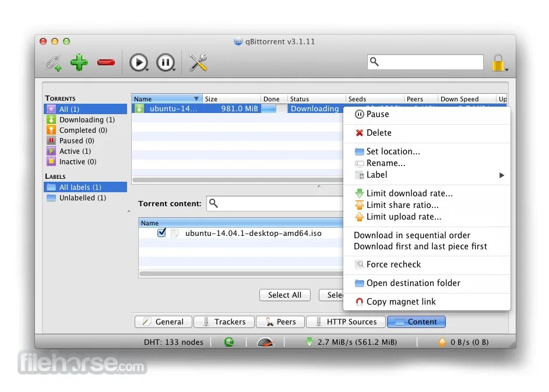Click the Peers column header
The height and width of the screenshot is (392, 549).
421,98
